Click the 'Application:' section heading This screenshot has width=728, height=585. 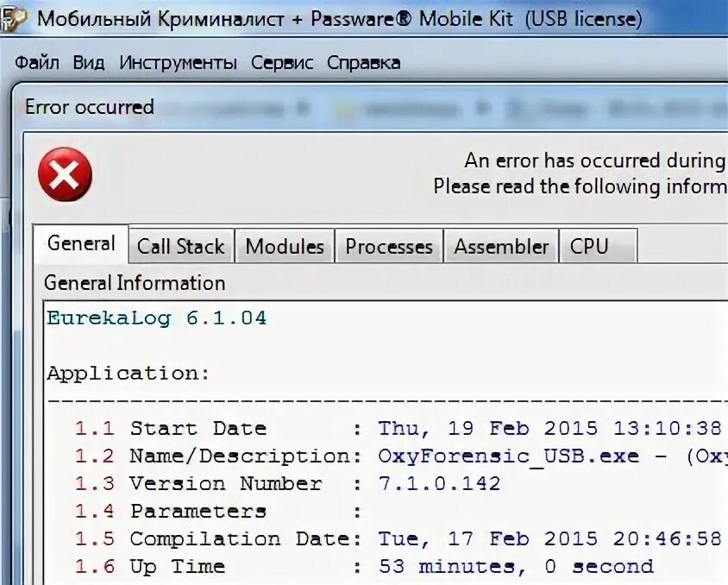click(x=129, y=374)
